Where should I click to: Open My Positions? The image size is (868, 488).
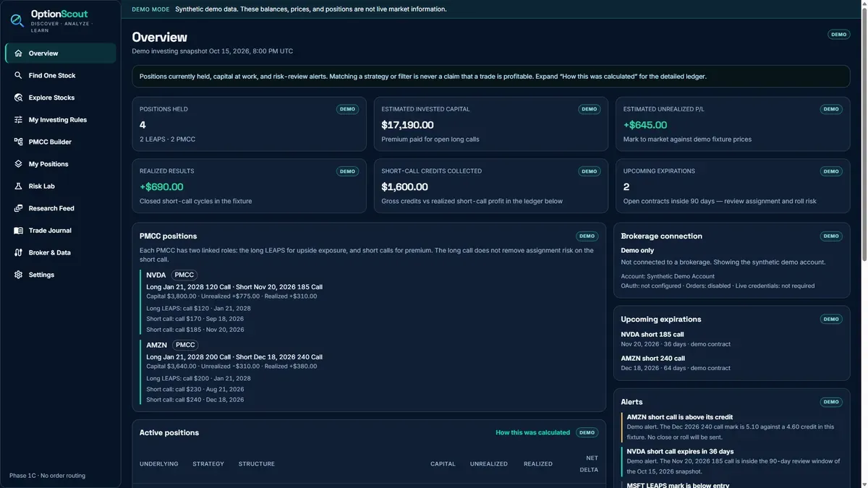[61, 164]
